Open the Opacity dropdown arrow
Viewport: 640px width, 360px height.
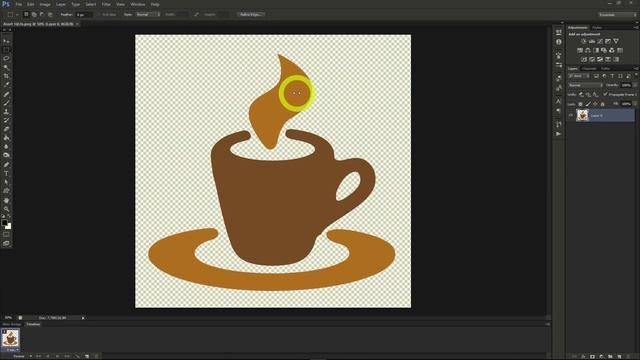click(x=635, y=85)
